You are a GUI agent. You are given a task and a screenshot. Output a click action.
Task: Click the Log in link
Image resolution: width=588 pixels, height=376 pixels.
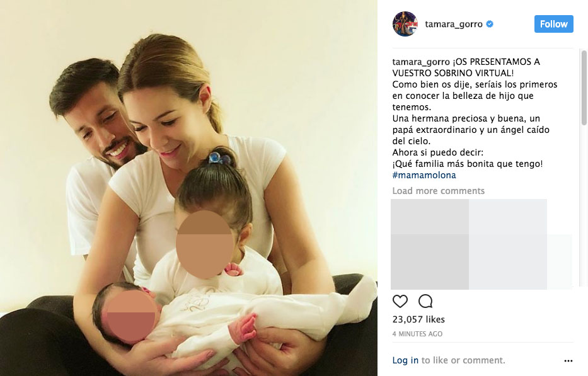pyautogui.click(x=405, y=360)
